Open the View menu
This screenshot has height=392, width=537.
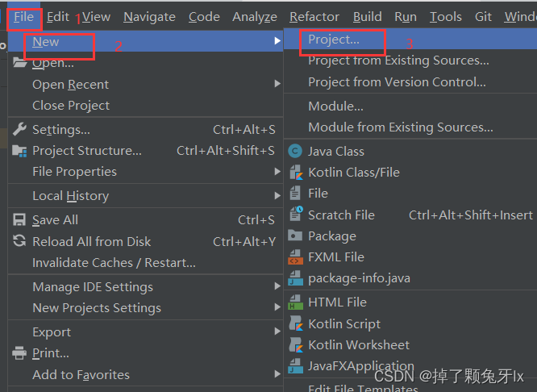pyautogui.click(x=96, y=17)
